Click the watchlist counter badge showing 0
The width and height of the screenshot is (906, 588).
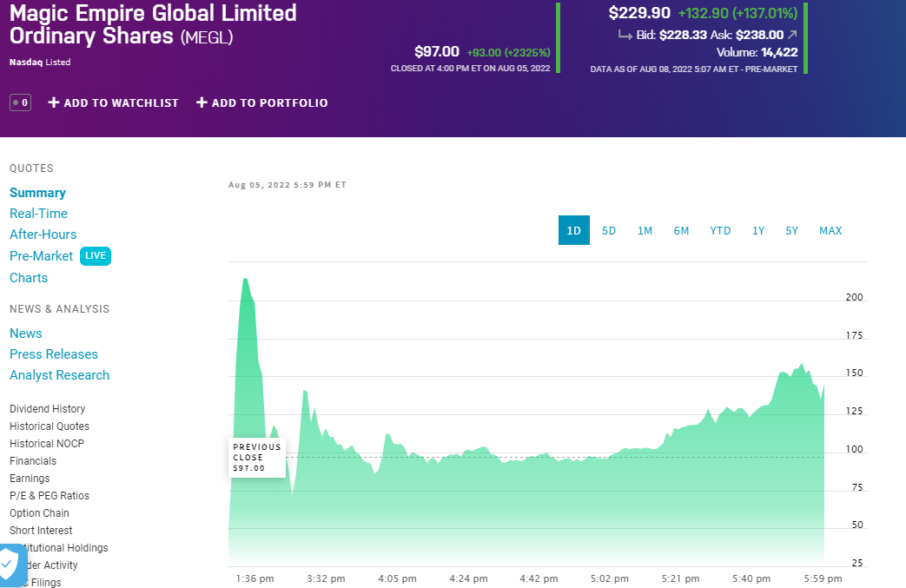click(x=18, y=102)
